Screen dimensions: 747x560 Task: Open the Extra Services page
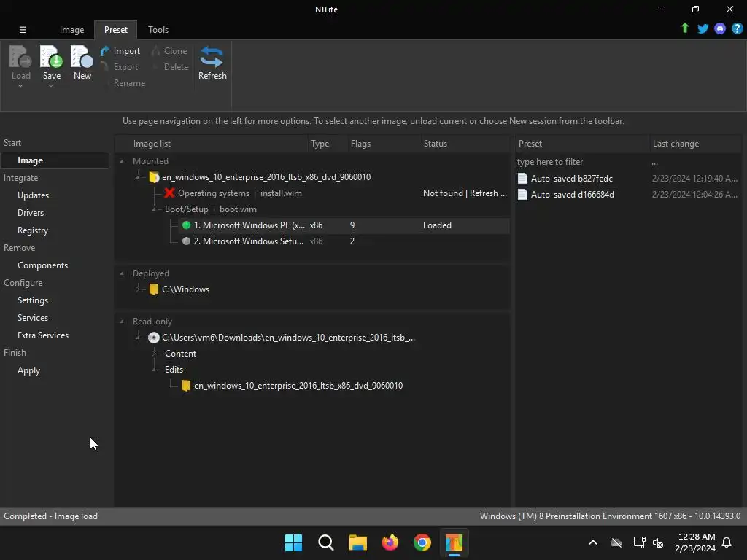point(43,335)
